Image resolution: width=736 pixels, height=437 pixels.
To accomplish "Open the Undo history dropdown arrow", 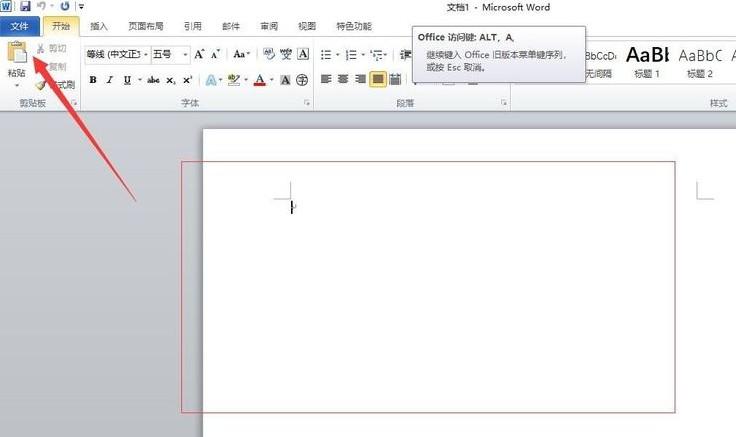I will (x=52, y=6).
